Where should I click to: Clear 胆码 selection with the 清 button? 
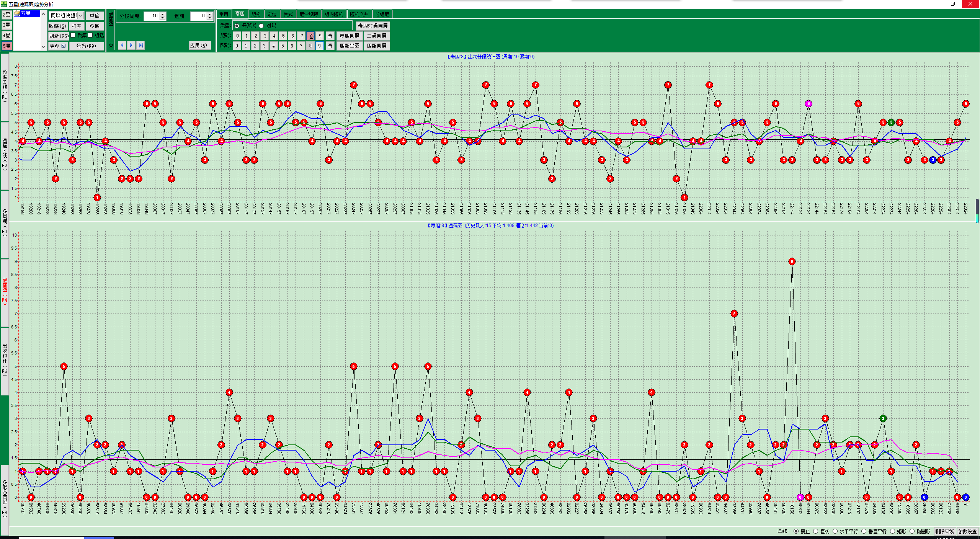330,36
